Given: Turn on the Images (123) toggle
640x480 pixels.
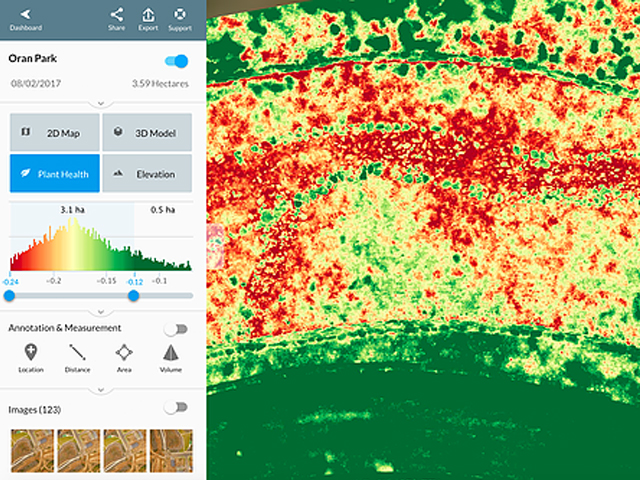Looking at the screenshot, I should point(176,408).
